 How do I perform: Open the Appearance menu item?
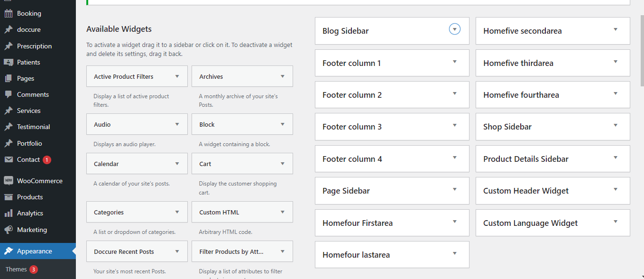(34, 251)
